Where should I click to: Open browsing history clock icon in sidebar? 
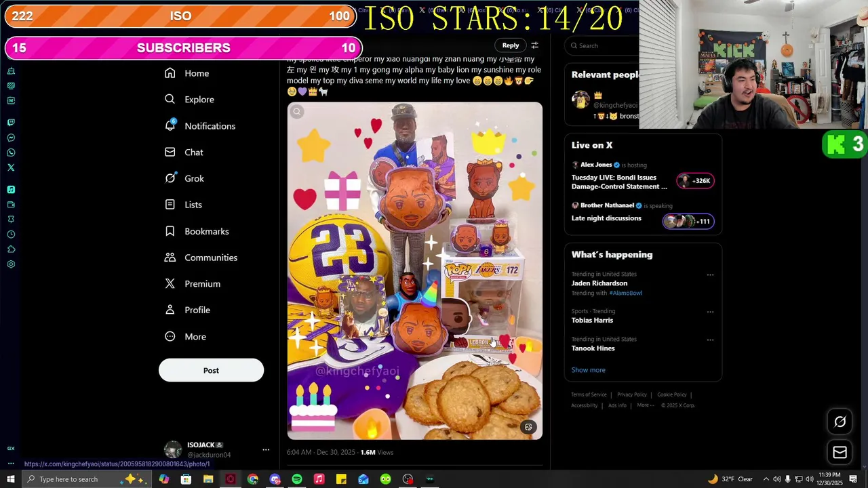[11, 235]
